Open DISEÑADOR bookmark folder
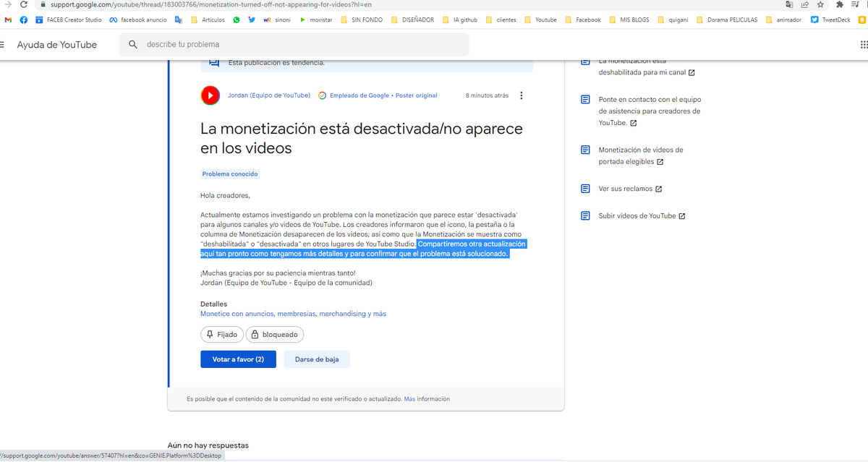The width and height of the screenshot is (868, 462). [412, 20]
